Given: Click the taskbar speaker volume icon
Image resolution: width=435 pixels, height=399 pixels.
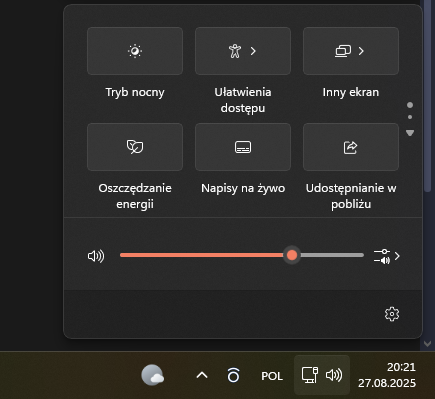Looking at the screenshot, I should [x=334, y=375].
